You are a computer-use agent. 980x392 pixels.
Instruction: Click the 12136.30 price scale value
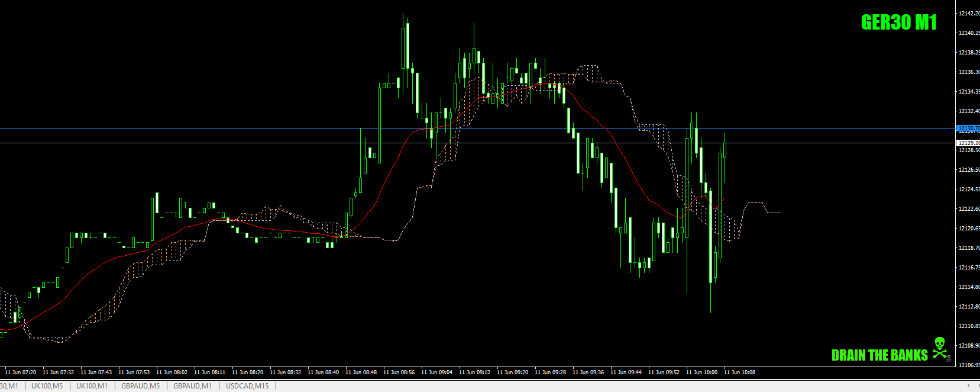(969, 72)
